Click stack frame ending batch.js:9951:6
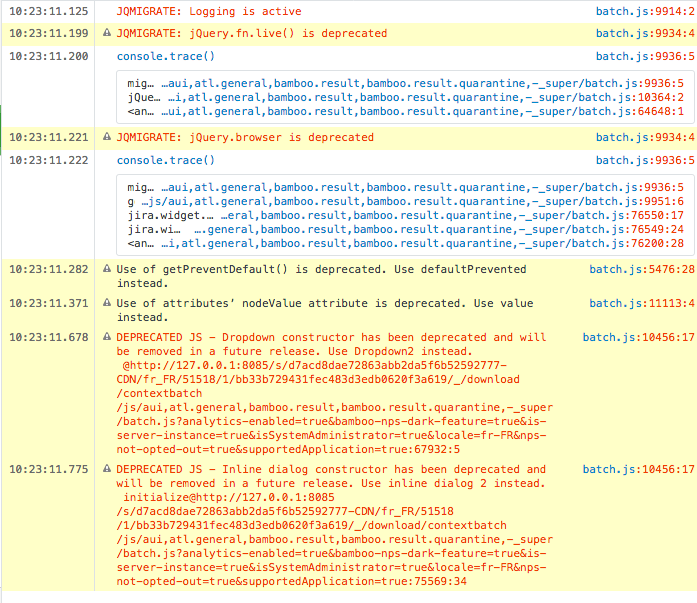Image resolution: width=697 pixels, height=603 pixels. (x=405, y=201)
